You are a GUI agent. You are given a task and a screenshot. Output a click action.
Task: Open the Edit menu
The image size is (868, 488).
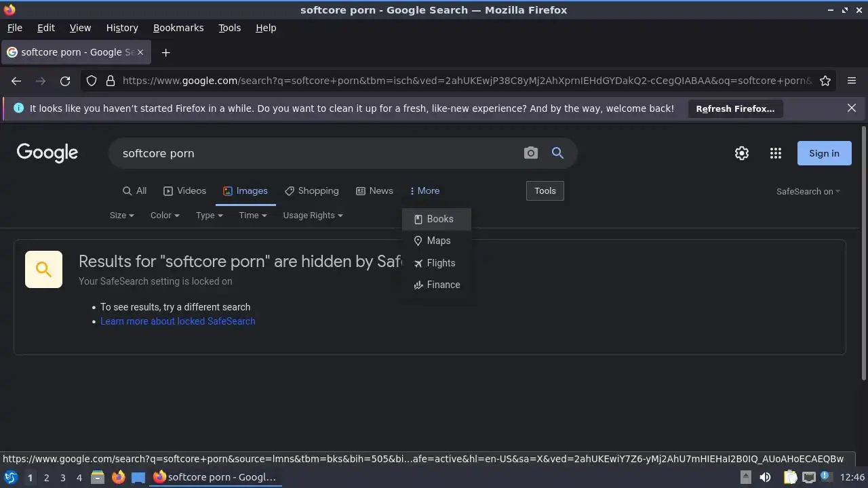pyautogui.click(x=46, y=28)
